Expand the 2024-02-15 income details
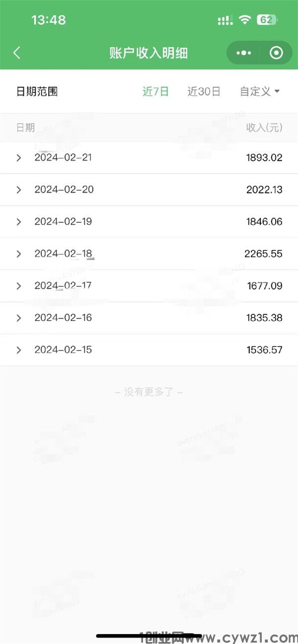The width and height of the screenshot is (298, 644). coord(19,350)
